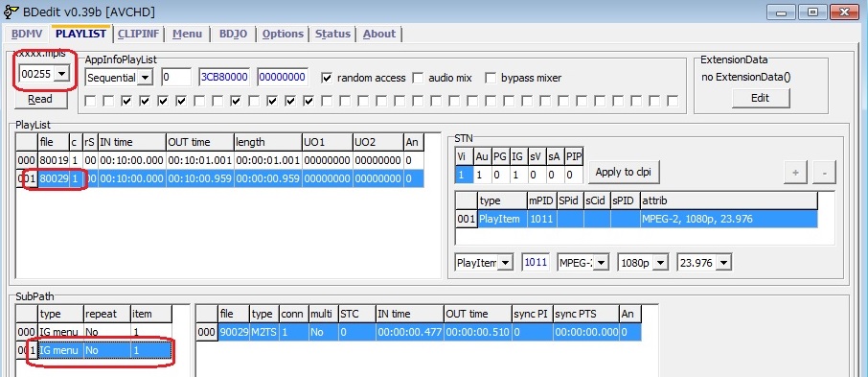Click the PlayList UO1 column header
Screen dimensions: 868x377
click(327, 142)
